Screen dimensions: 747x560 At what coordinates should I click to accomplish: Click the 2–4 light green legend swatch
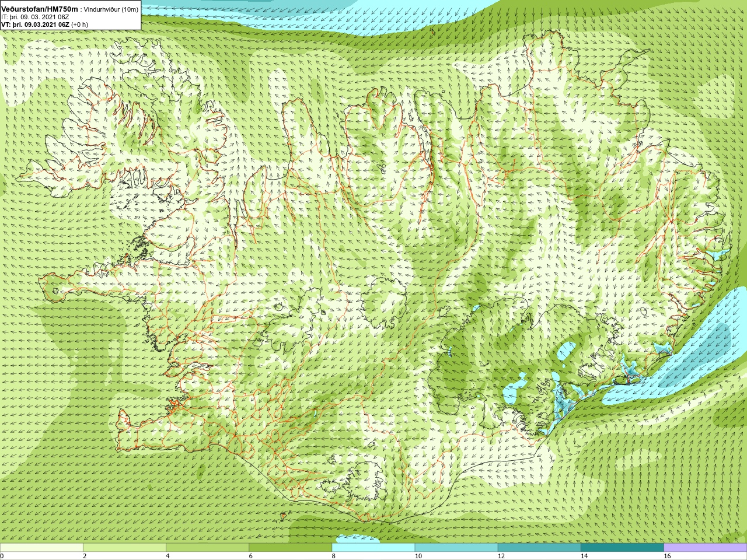coord(124,548)
